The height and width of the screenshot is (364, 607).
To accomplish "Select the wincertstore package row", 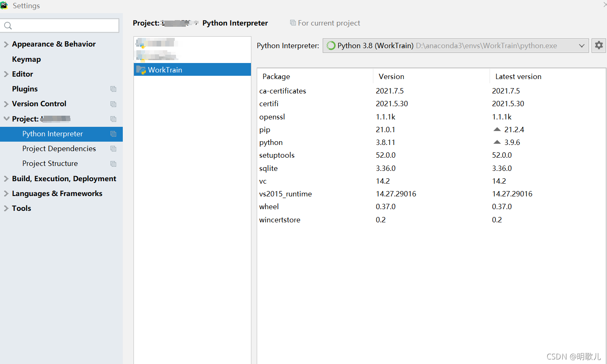I will pos(431,219).
